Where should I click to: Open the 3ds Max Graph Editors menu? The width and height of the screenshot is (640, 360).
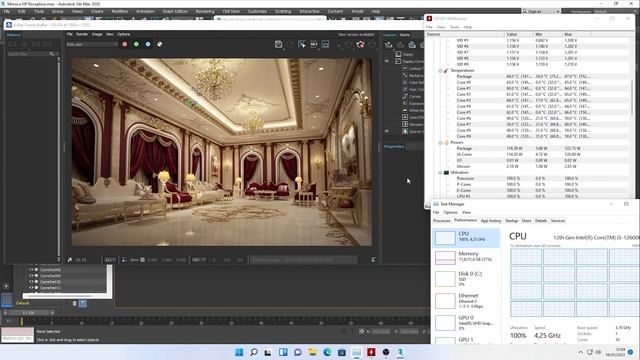(175, 11)
